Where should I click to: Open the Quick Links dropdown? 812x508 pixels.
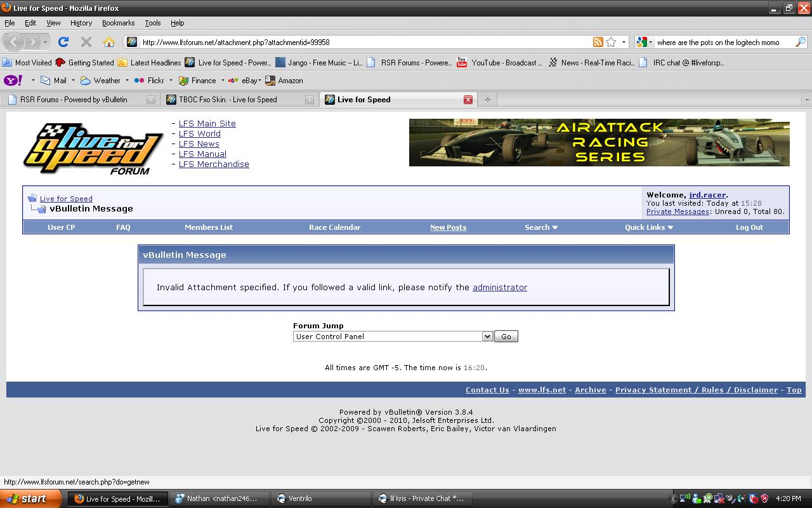649,227
